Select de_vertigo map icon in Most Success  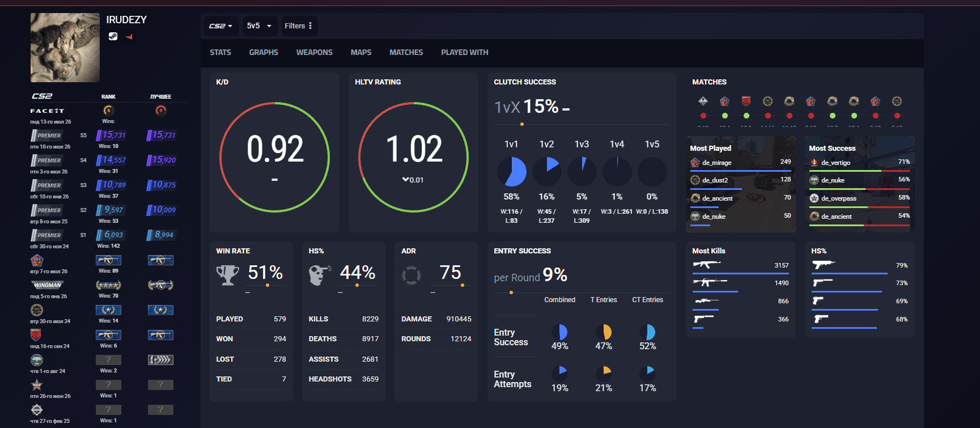(814, 163)
